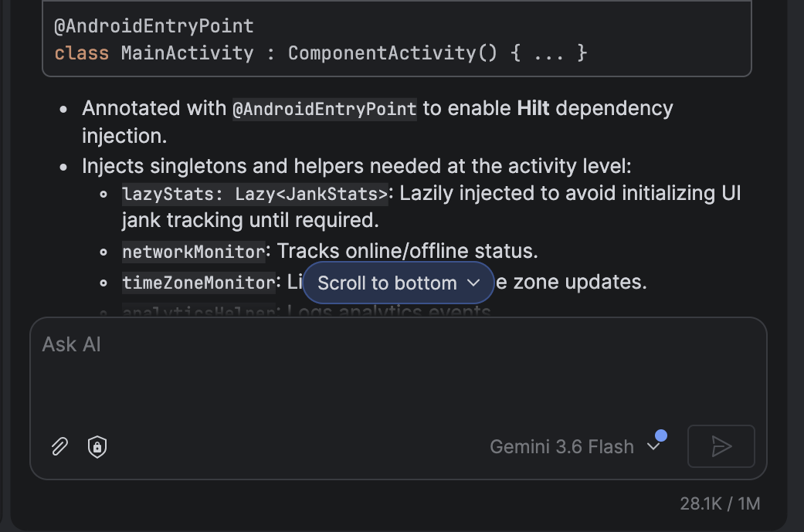Click the text 'Tracks online/offline status.'
This screenshot has height=532, width=804.
(408, 251)
